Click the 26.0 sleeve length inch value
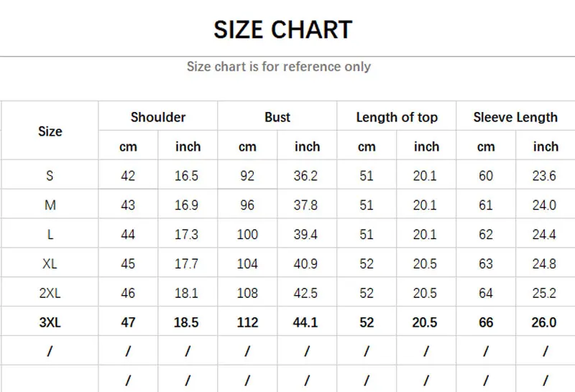 pyautogui.click(x=544, y=323)
